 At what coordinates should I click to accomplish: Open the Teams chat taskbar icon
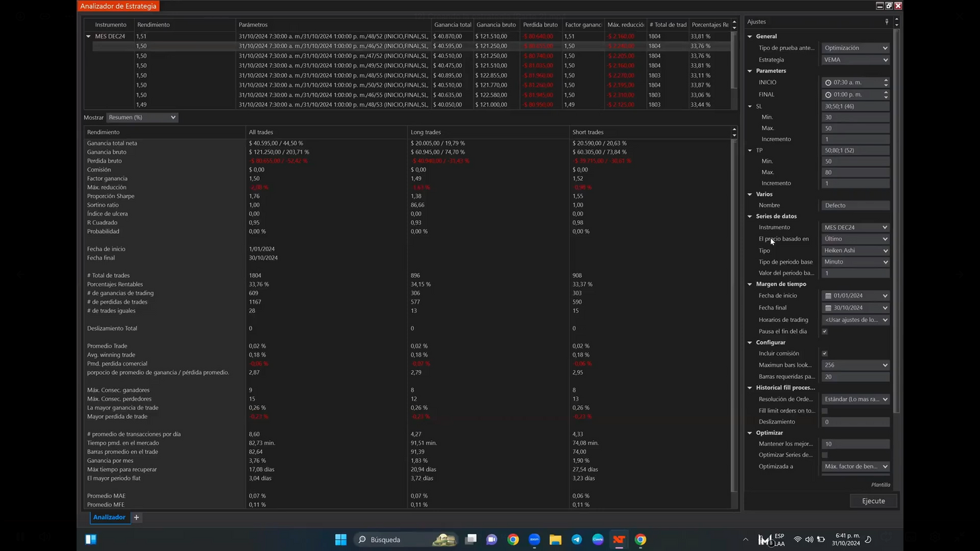click(x=492, y=539)
